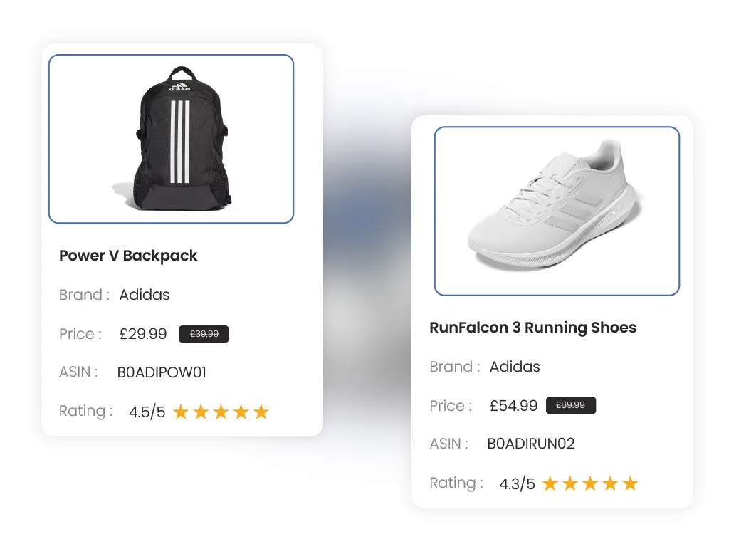Open the RunFalcon 3 Running Shoes title

click(x=532, y=327)
